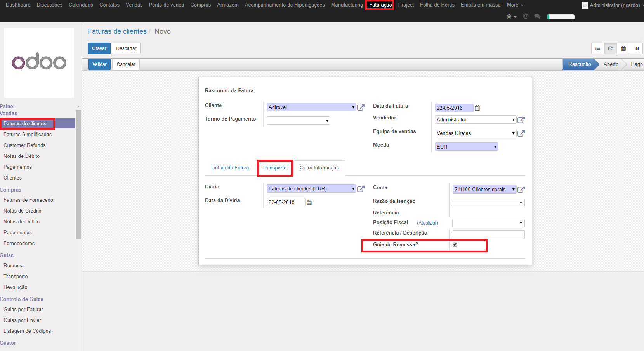Screen dimensions: 644x351
Task: Open external link beside Conta field
Action: click(x=521, y=190)
